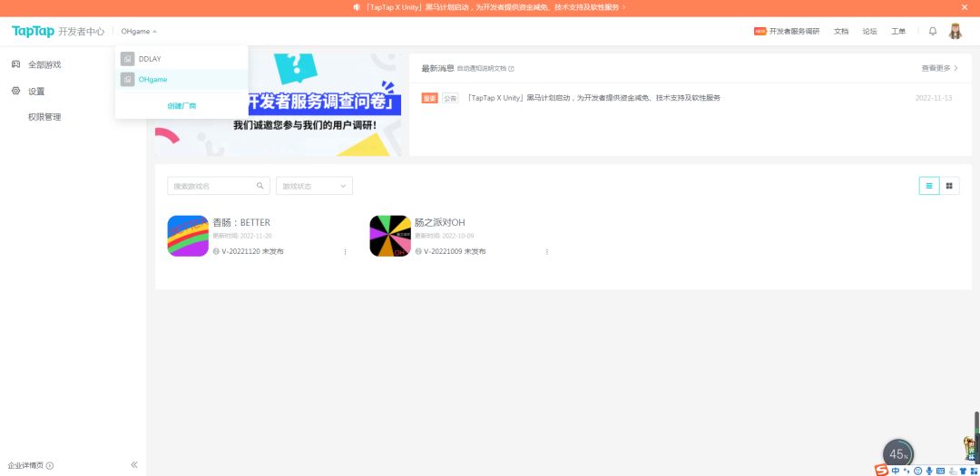
Task: Click the OHgame studio avatar icon
Action: tap(128, 80)
